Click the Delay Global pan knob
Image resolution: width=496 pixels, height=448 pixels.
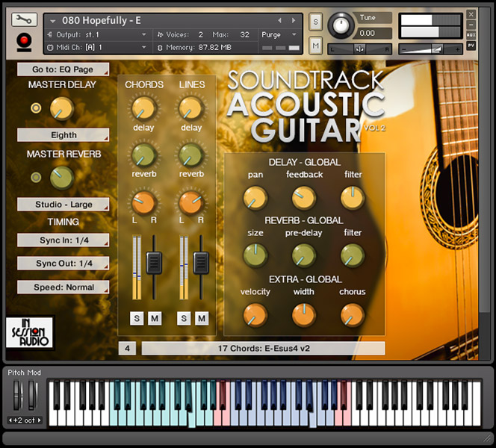255,198
